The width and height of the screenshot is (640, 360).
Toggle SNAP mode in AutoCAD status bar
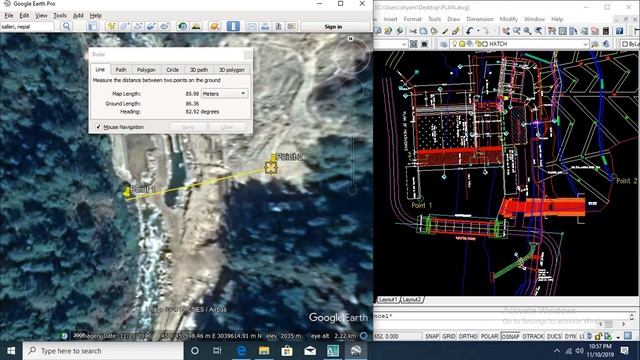[x=432, y=336]
